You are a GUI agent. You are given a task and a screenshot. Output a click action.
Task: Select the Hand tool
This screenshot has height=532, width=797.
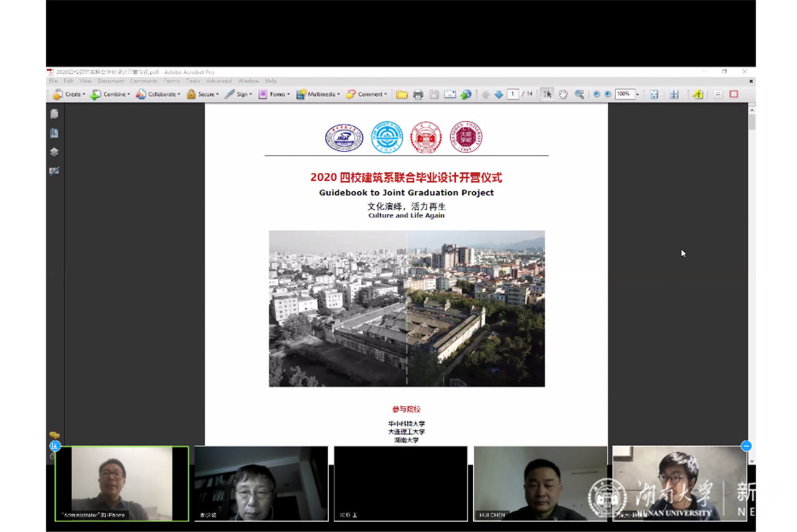pos(563,94)
